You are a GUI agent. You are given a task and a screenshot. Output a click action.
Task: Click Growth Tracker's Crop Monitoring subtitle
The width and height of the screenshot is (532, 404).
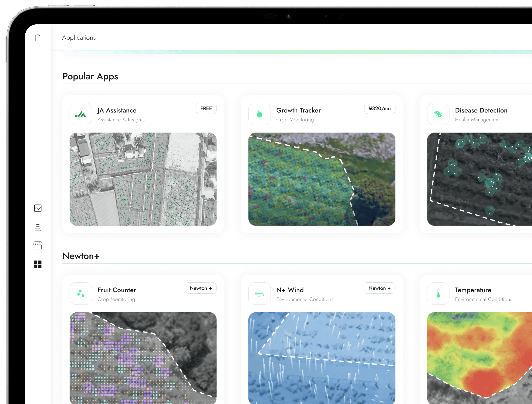pos(295,120)
